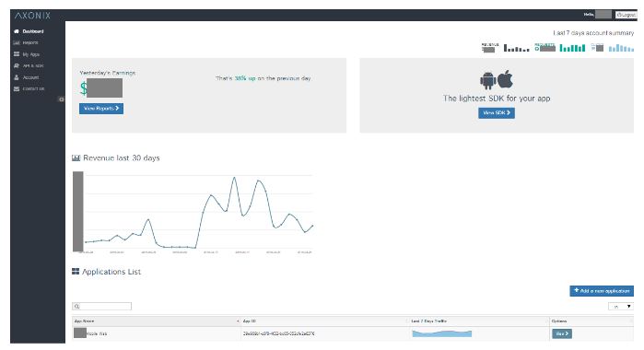
Task: Click the Dashboard home icon
Action: pyautogui.click(x=17, y=31)
